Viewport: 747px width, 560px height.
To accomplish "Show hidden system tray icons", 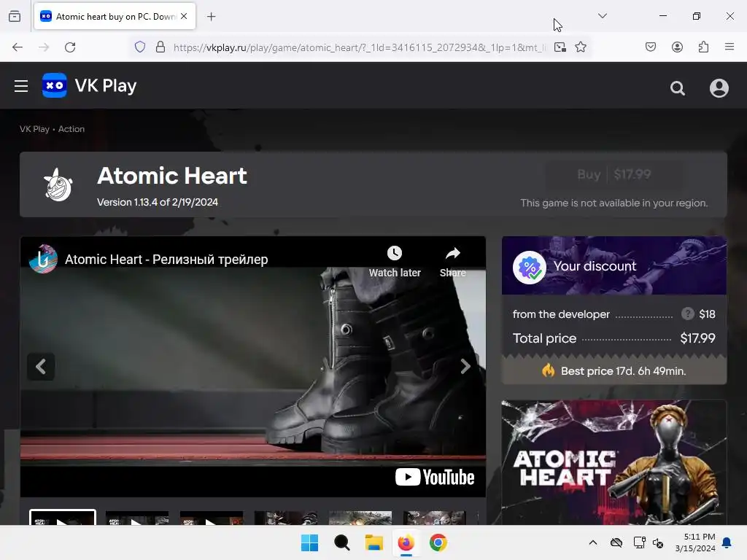I will click(592, 542).
